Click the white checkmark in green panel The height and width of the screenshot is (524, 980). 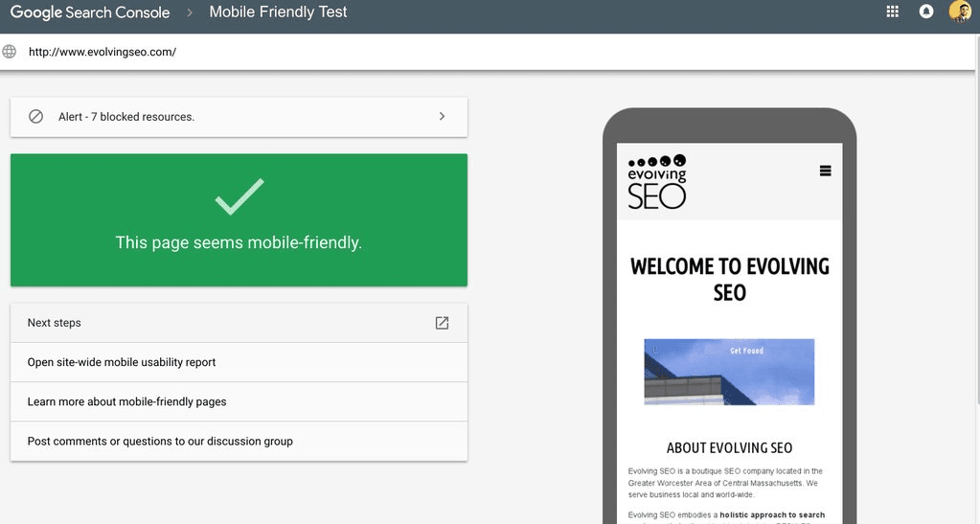(x=239, y=195)
